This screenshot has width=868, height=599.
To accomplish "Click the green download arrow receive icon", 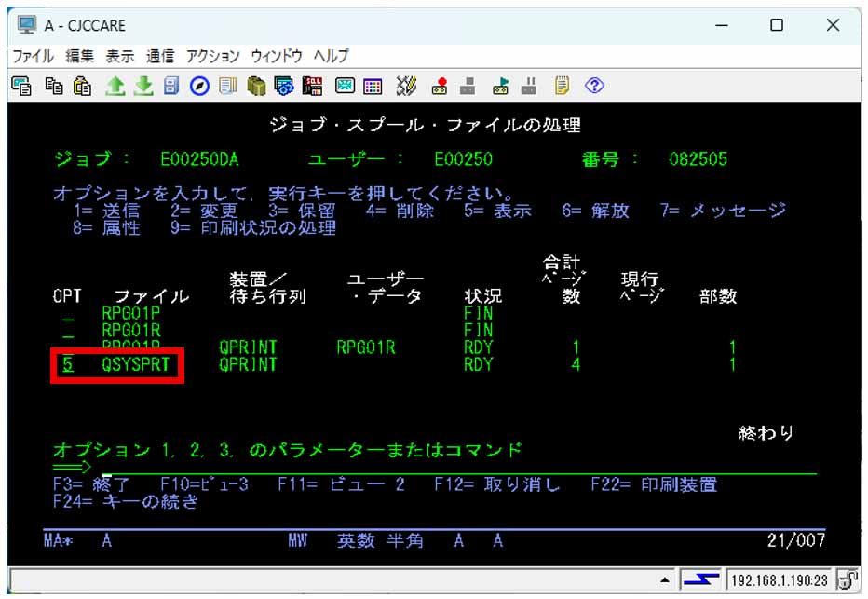I will (x=142, y=86).
